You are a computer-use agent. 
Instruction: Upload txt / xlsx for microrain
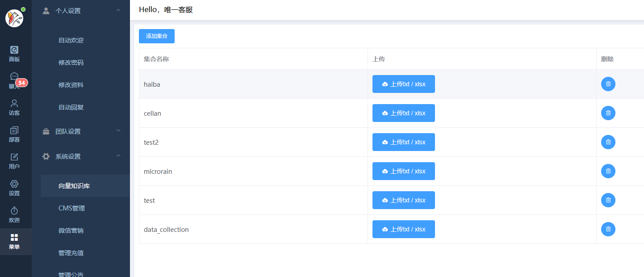pyautogui.click(x=404, y=171)
